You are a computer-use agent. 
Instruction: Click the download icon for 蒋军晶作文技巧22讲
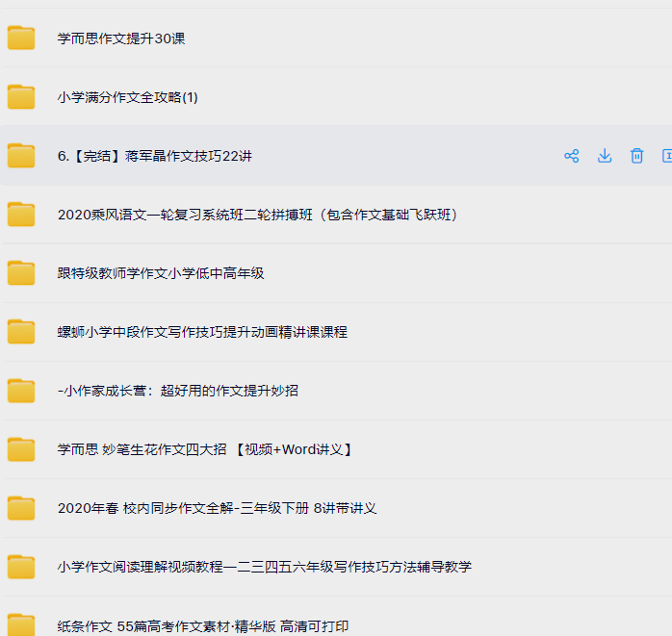[605, 156]
